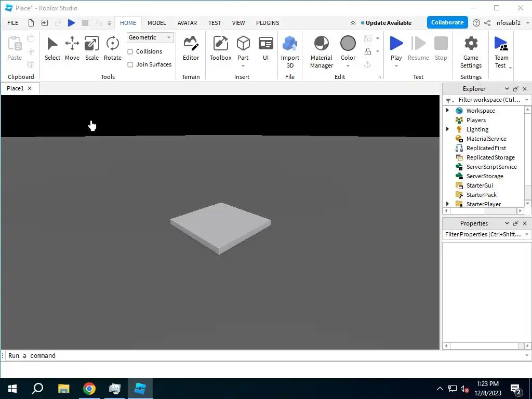This screenshot has height=399, width=532.
Task: Click the Lock tool icon
Action: click(x=367, y=51)
